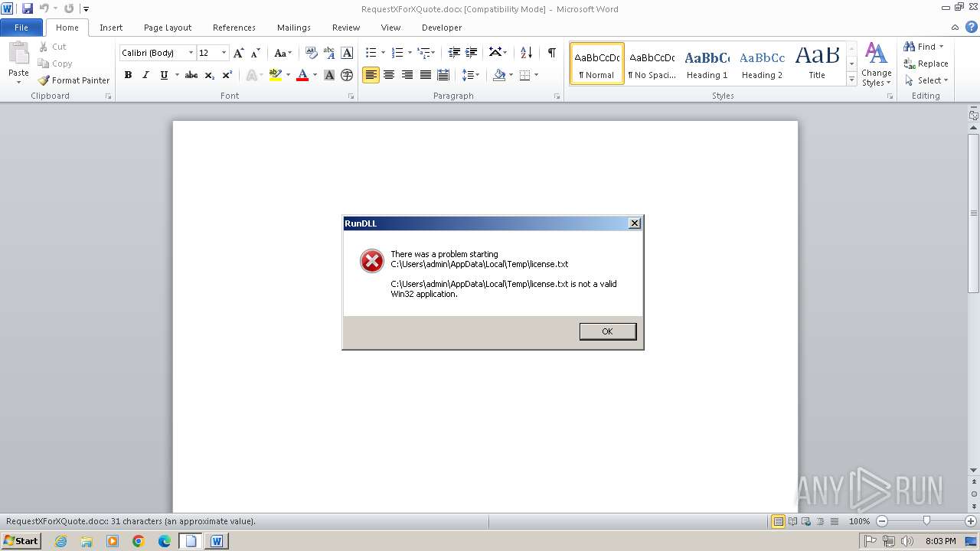
Task: Apply text highlight color
Action: click(x=276, y=75)
